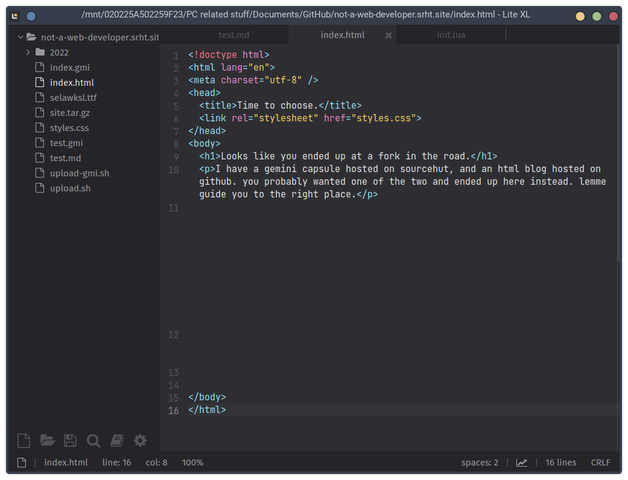Click the 'col: 8' status bar entry
This screenshot has height=480, width=628.
(156, 462)
